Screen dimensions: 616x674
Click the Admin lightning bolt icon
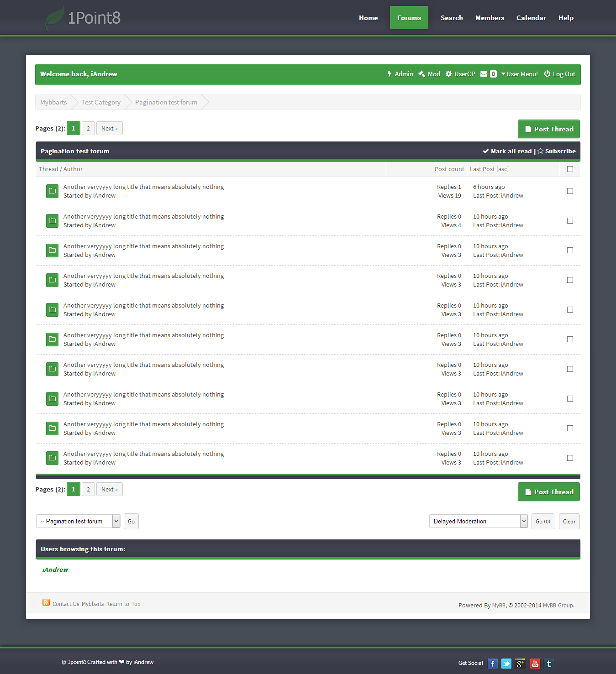tap(389, 74)
